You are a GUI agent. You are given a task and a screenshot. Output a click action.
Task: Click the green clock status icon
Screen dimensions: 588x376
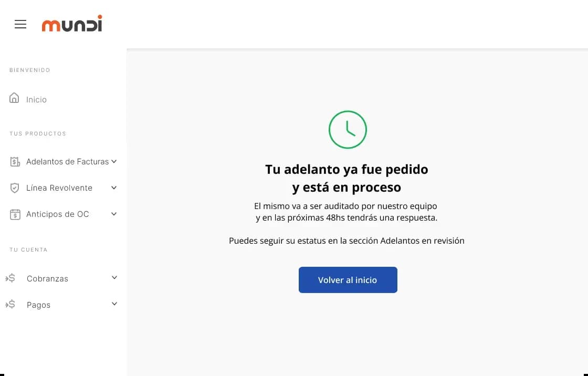347,129
